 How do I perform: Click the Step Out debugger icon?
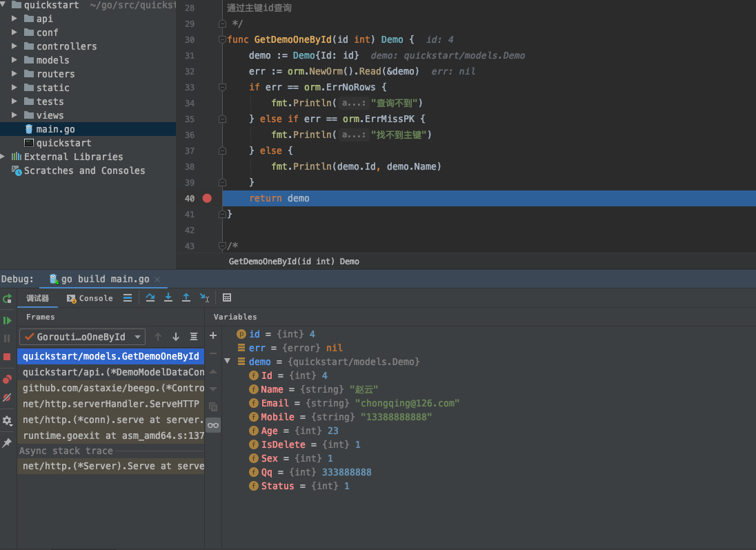[186, 297]
